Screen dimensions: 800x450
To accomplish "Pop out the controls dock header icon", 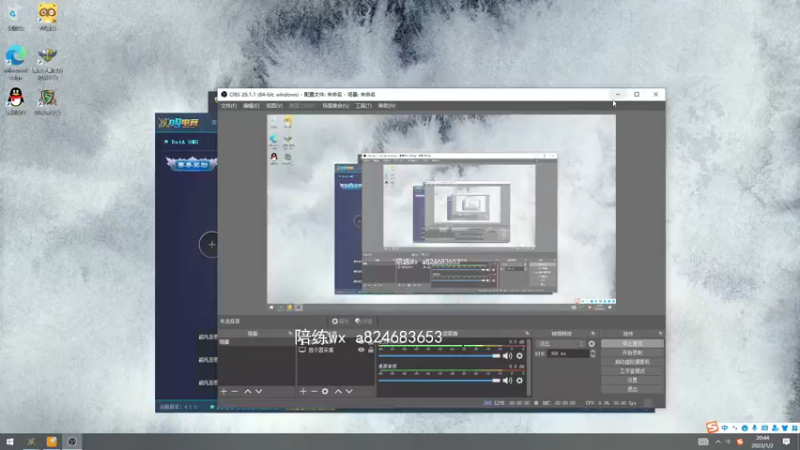I will coord(660,333).
